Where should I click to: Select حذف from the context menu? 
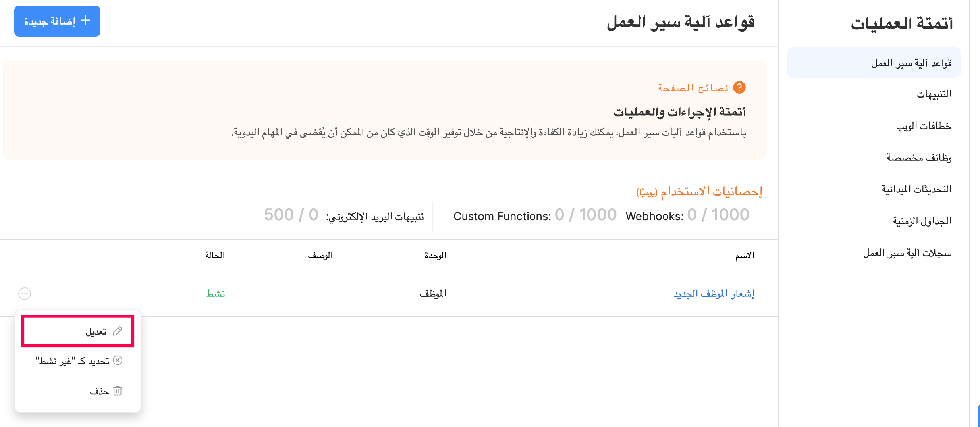[x=99, y=392]
